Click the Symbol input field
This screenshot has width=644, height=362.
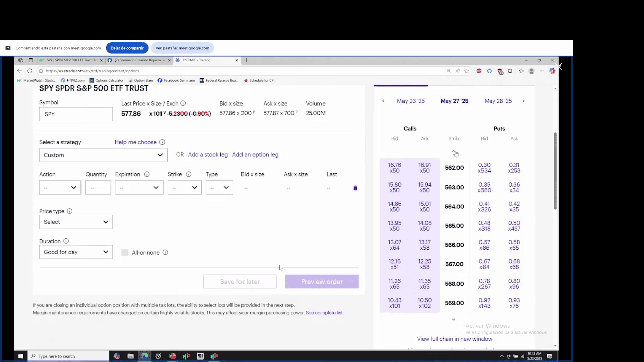[x=76, y=114]
